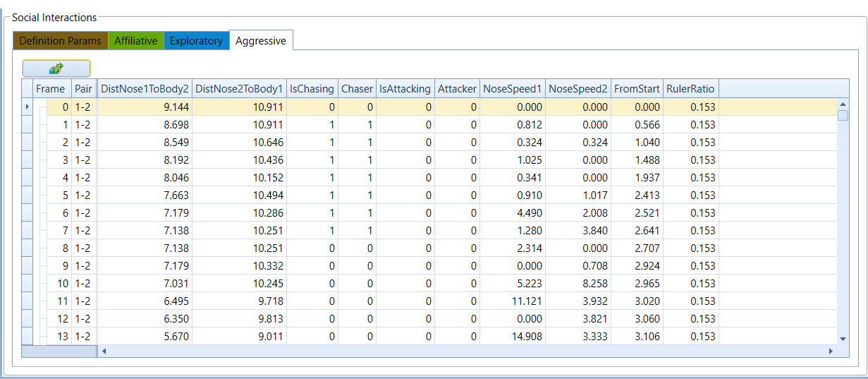868x379 pixels.
Task: Sort by the NoseSpeed1 column header
Action: pyautogui.click(x=512, y=89)
